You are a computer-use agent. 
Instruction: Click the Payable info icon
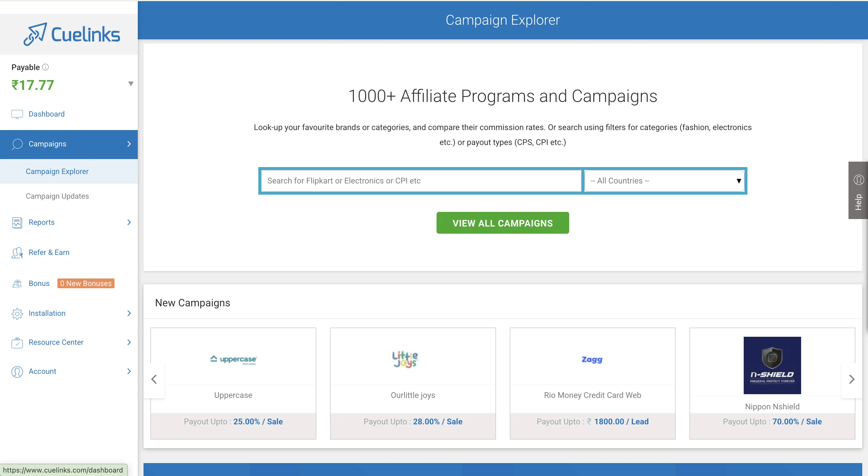[x=45, y=67]
